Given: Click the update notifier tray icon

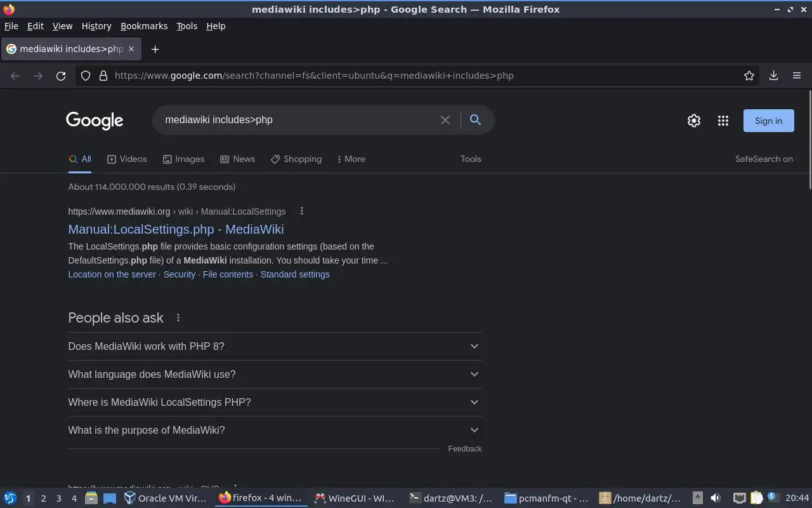Looking at the screenshot, I should [772, 497].
